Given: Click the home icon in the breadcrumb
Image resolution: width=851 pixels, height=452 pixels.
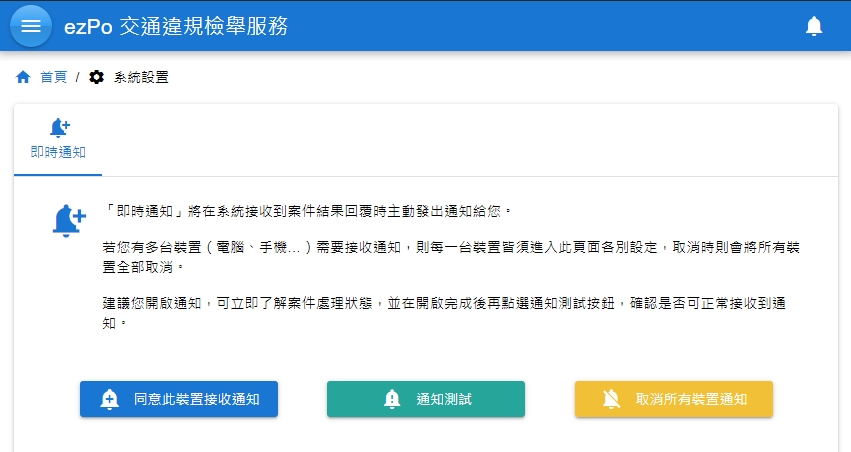Looking at the screenshot, I should [x=23, y=77].
